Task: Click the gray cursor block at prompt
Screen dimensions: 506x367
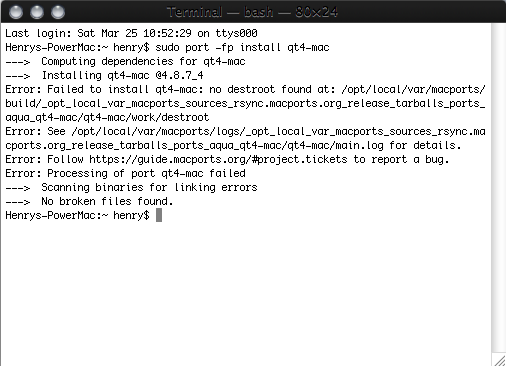Action: [x=159, y=215]
